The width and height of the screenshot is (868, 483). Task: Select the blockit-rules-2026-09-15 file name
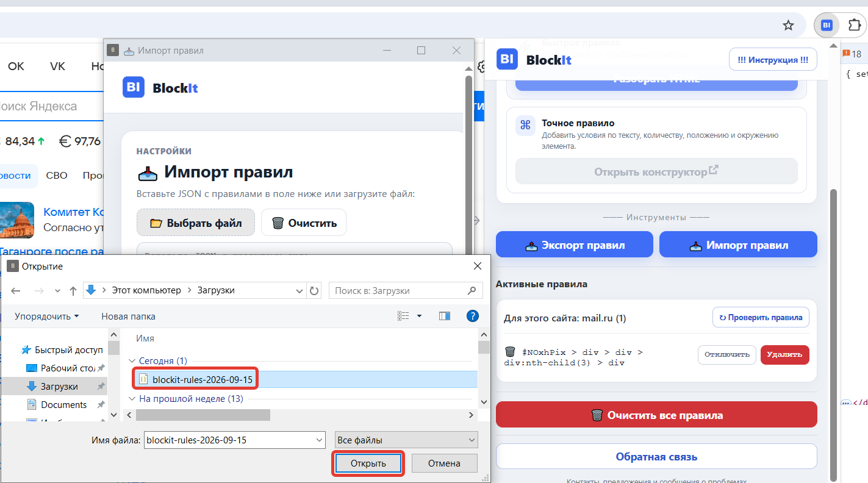tap(203, 379)
